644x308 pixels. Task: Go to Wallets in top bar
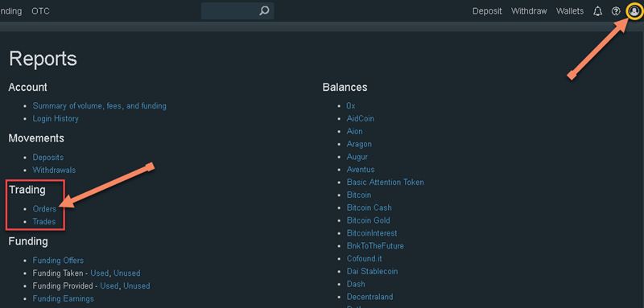click(570, 11)
